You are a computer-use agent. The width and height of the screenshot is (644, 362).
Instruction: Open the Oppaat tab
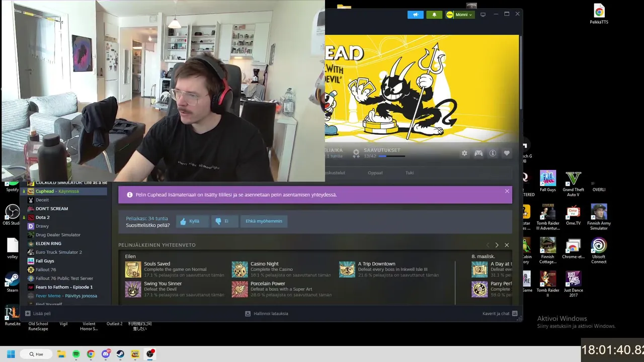coord(375,172)
